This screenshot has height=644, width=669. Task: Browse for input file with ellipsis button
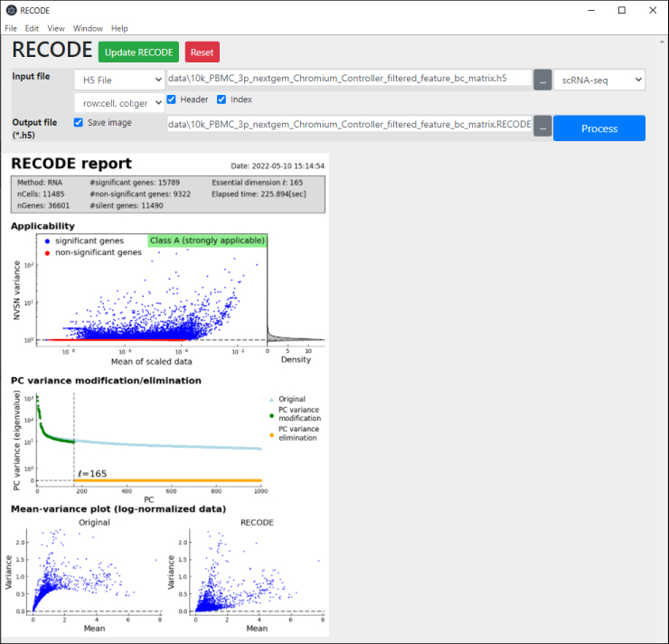542,80
